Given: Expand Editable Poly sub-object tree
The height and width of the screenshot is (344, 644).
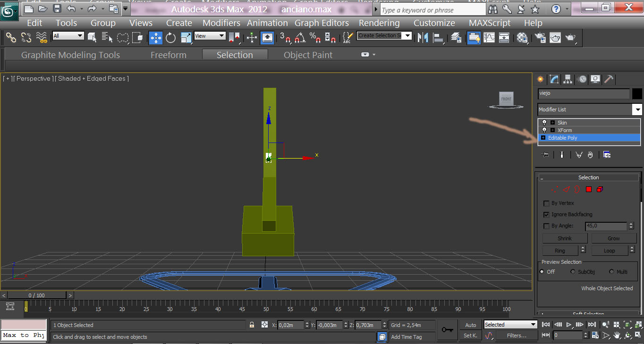Looking at the screenshot, I should coord(543,138).
